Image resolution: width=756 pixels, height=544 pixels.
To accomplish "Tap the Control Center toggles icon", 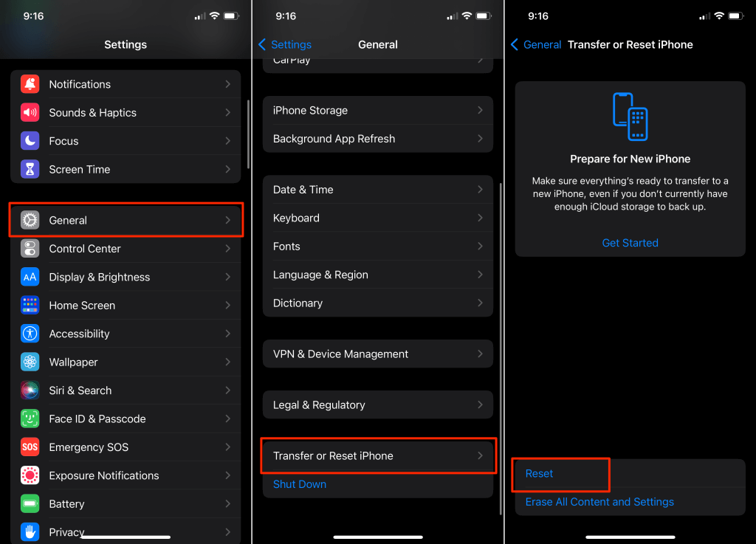I will (x=30, y=249).
